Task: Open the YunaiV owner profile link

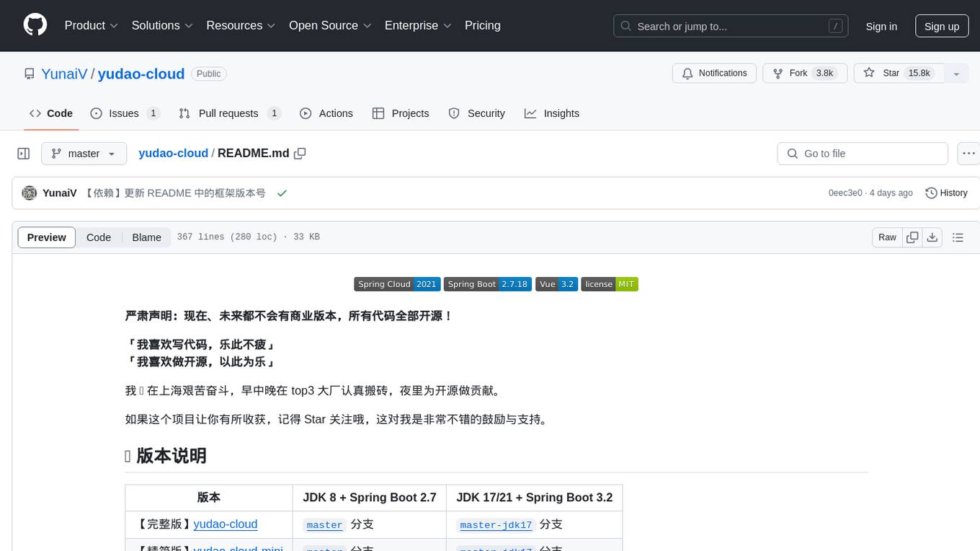Action: [x=64, y=74]
